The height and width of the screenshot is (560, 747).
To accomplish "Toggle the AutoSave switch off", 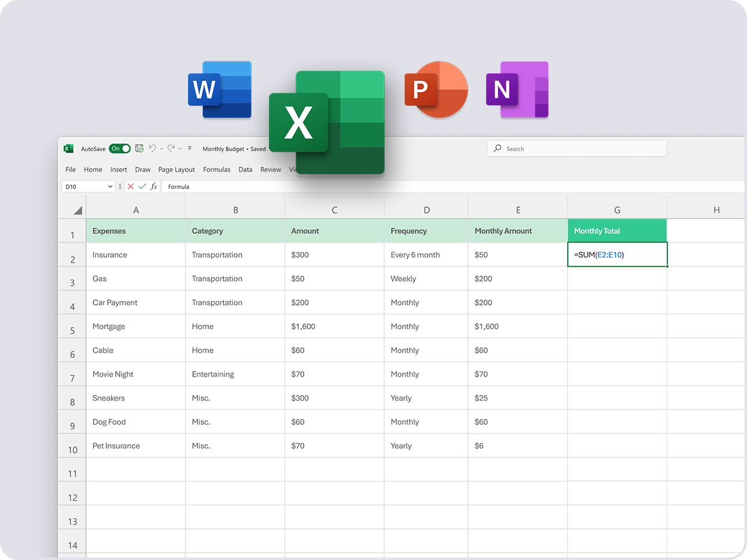I will pos(120,149).
